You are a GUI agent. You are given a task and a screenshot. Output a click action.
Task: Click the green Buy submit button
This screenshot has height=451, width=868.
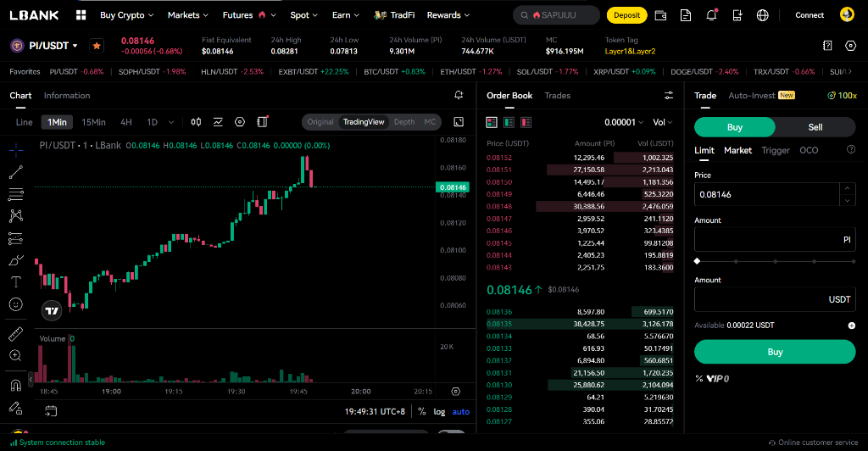pyautogui.click(x=775, y=352)
